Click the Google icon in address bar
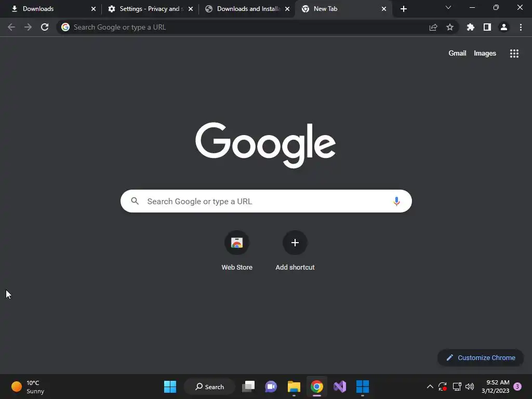 pyautogui.click(x=65, y=27)
